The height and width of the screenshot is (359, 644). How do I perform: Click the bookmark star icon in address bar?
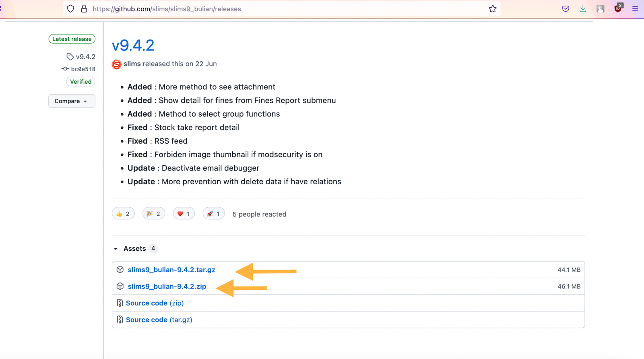(493, 9)
